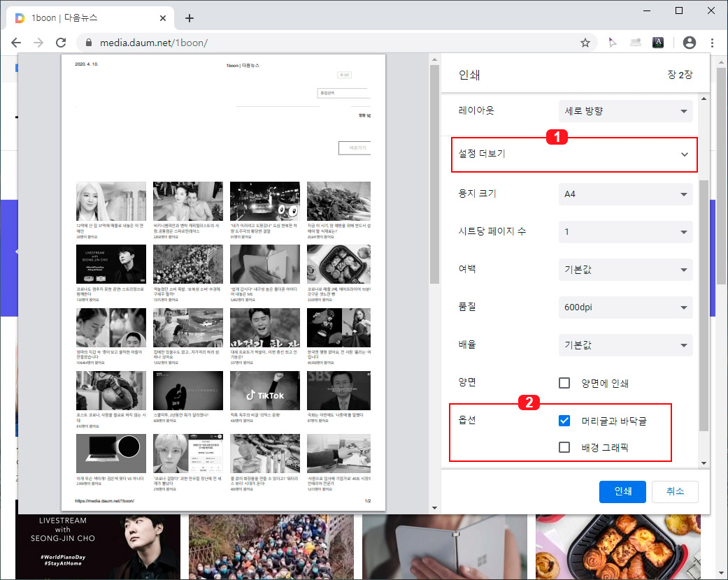Open the dark 'A' extension icon

tap(657, 42)
